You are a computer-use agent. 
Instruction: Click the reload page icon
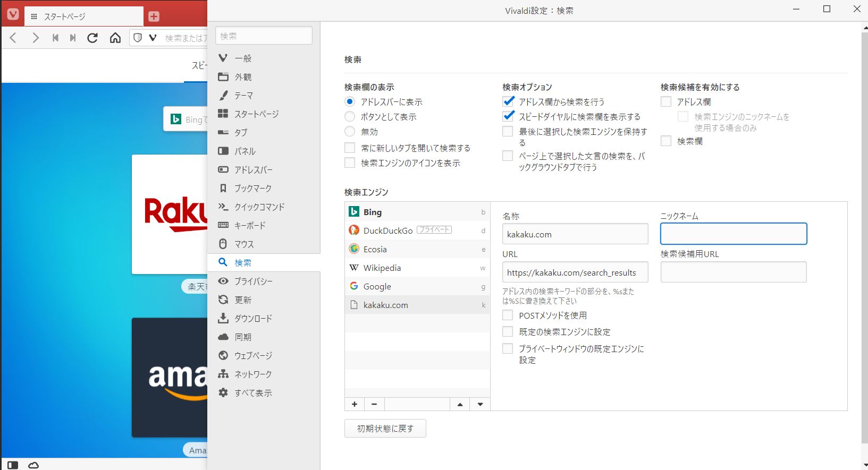pyautogui.click(x=92, y=38)
